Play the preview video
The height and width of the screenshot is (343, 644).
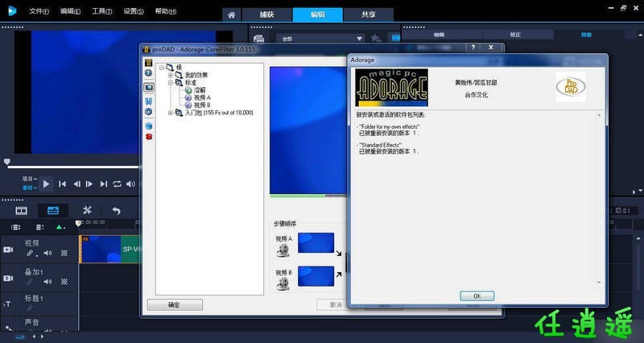click(x=46, y=184)
